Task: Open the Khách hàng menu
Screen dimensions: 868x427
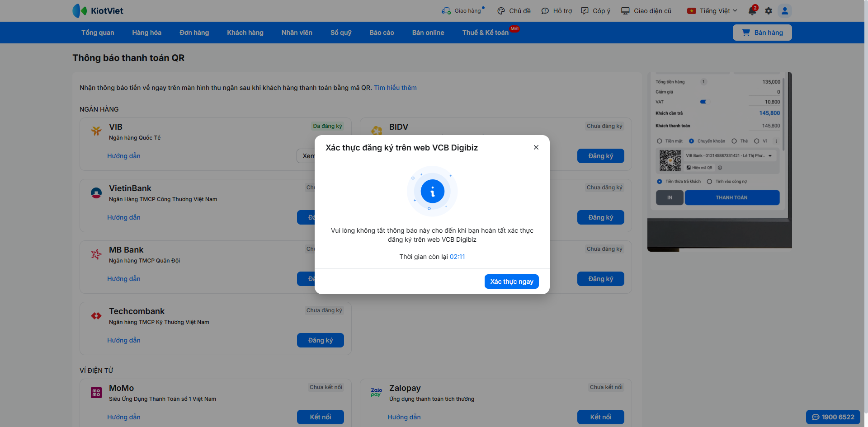Action: [x=245, y=33]
